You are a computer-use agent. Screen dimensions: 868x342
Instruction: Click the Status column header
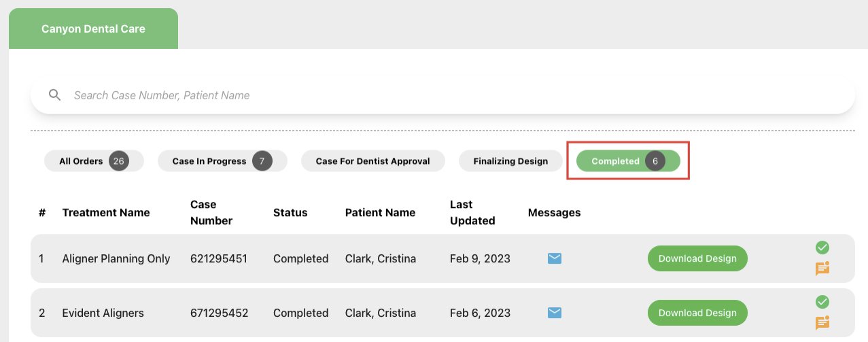point(290,212)
